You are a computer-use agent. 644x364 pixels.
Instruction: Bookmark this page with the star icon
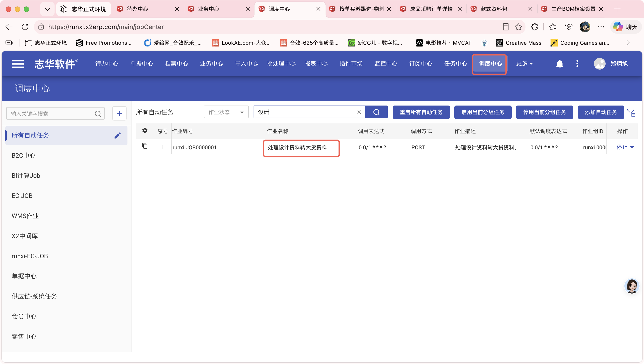(x=518, y=27)
